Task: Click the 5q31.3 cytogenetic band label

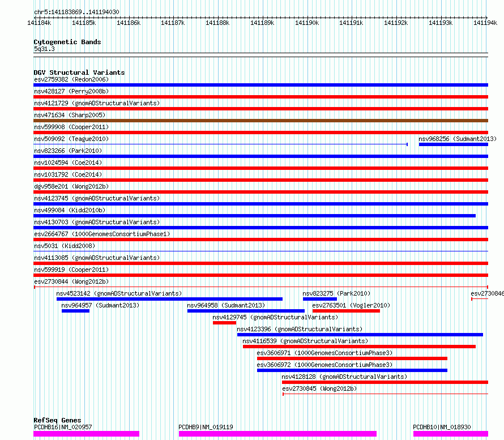Action: pyautogui.click(x=44, y=49)
